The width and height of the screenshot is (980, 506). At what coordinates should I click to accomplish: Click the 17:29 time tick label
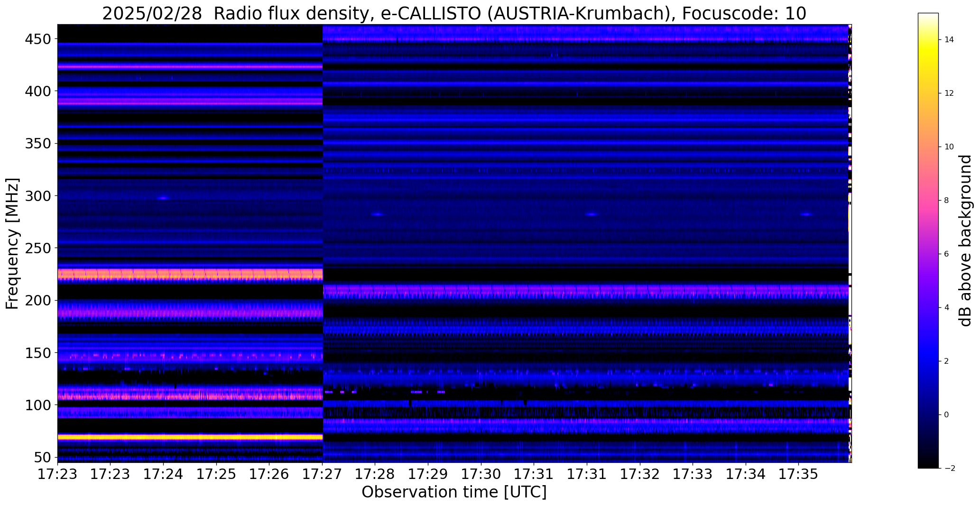tap(428, 474)
